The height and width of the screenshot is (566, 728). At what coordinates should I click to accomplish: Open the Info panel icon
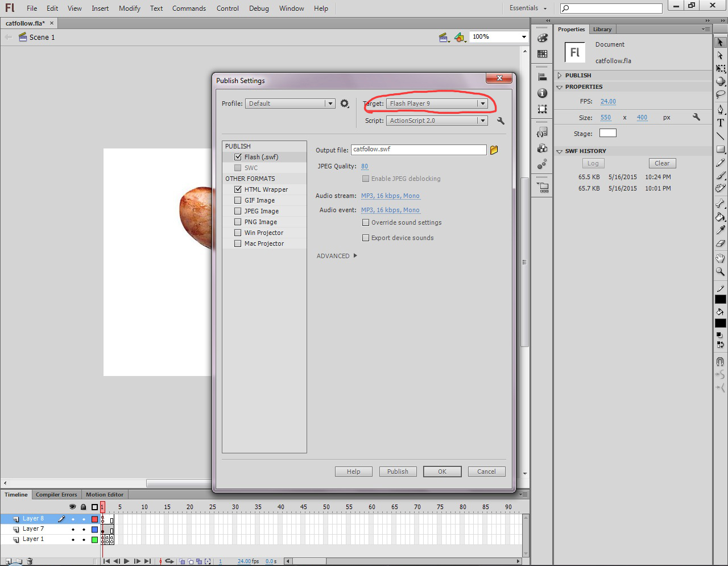tap(543, 93)
